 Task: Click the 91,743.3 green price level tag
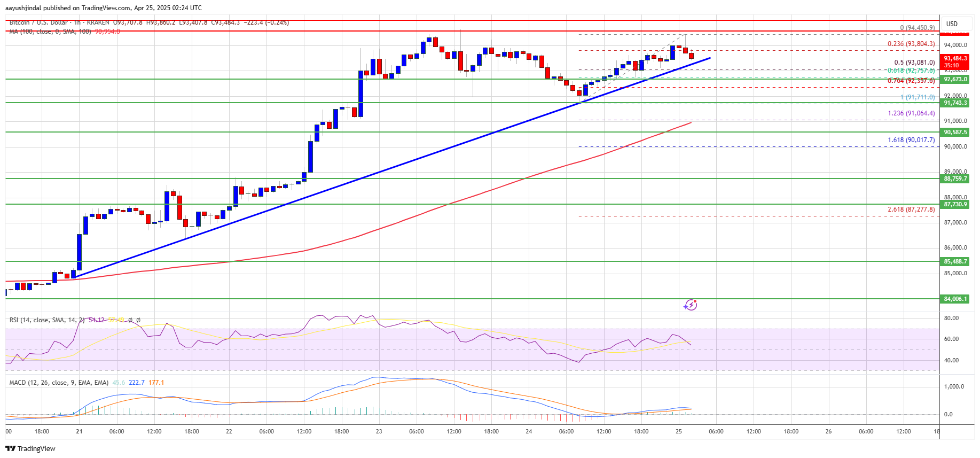(x=955, y=103)
